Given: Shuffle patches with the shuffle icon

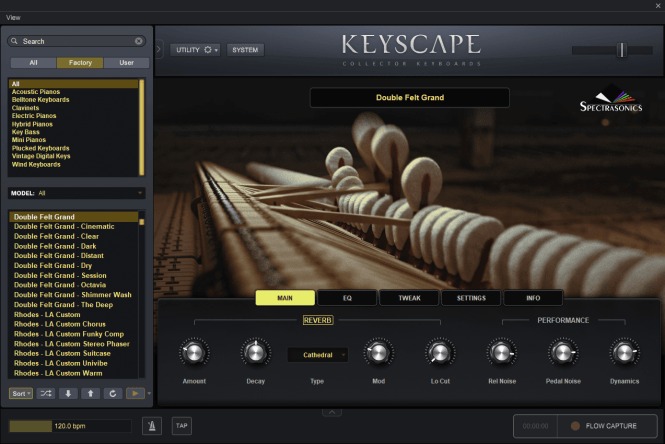Looking at the screenshot, I should pyautogui.click(x=46, y=394).
